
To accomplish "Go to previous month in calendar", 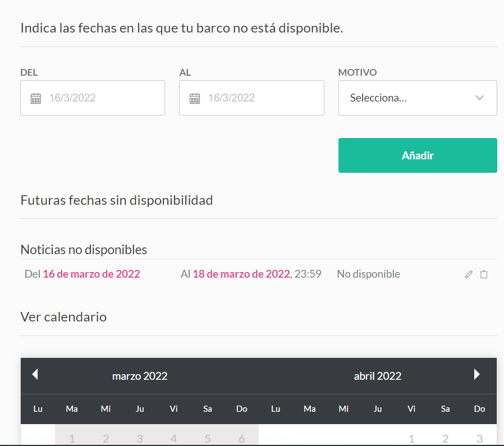I will 35,374.
